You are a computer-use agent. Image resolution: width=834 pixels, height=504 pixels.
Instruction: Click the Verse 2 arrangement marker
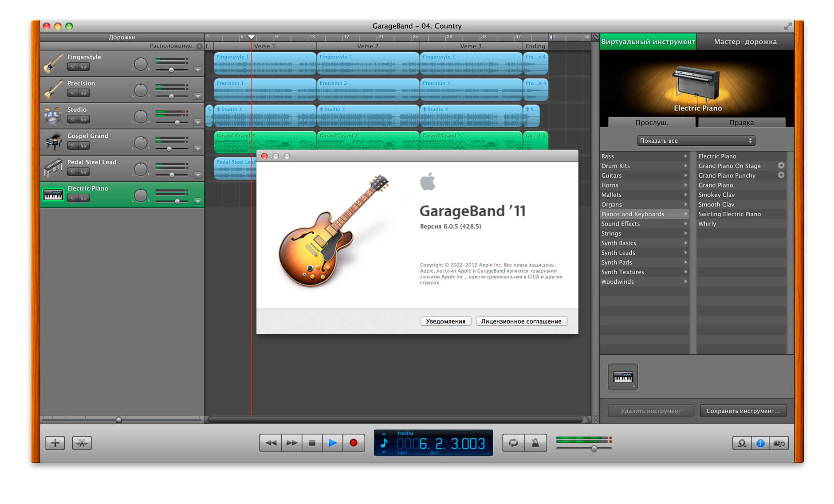pos(368,46)
